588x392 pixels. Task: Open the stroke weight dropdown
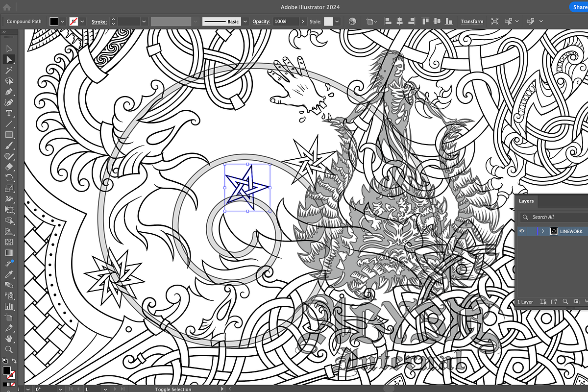[144, 22]
